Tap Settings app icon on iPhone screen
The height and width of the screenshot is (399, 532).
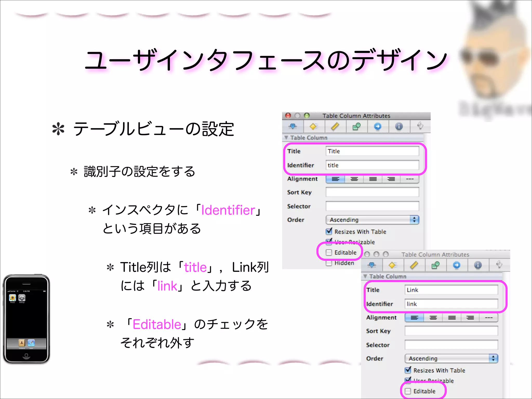22,298
